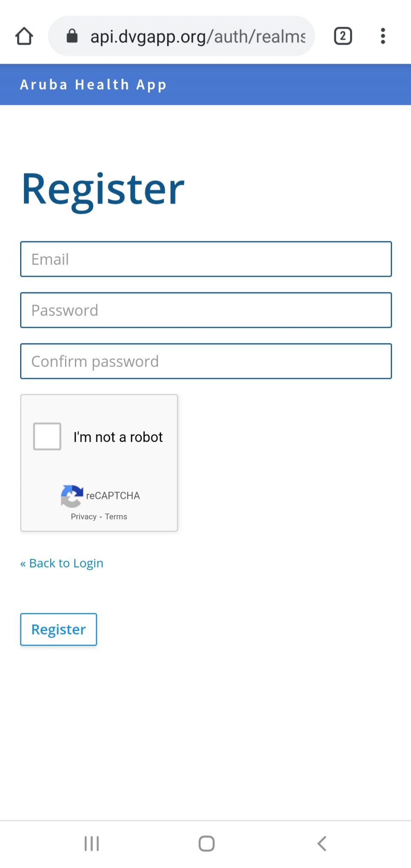Tap the back arrow in the navigation bar
411x868 pixels.
322,843
